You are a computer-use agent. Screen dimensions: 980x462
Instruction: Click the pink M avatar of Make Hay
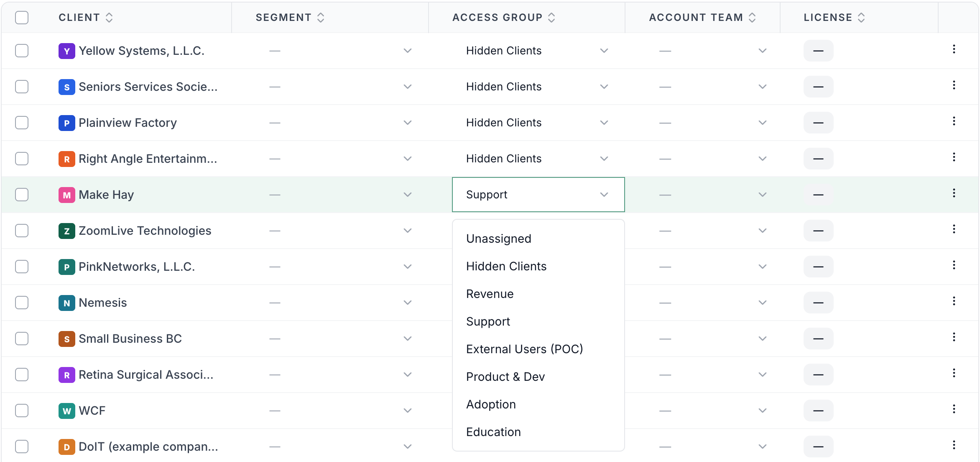click(66, 195)
